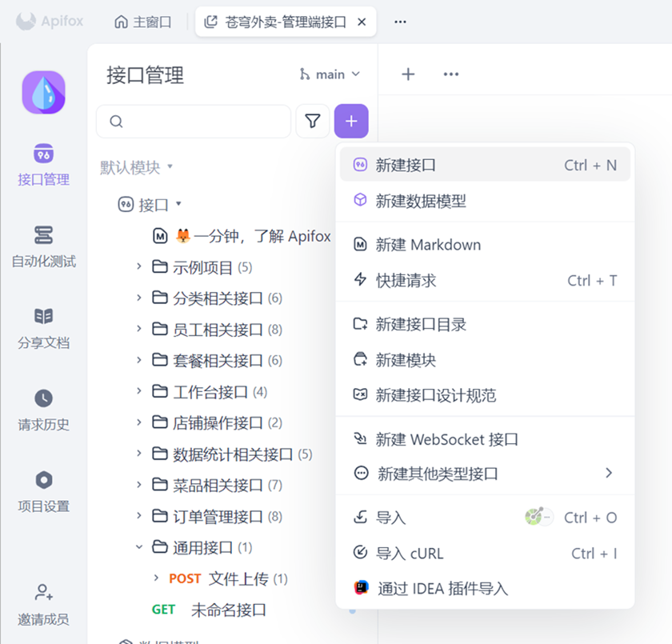Click inside the search input field
The height and width of the screenshot is (644, 672).
tap(192, 121)
